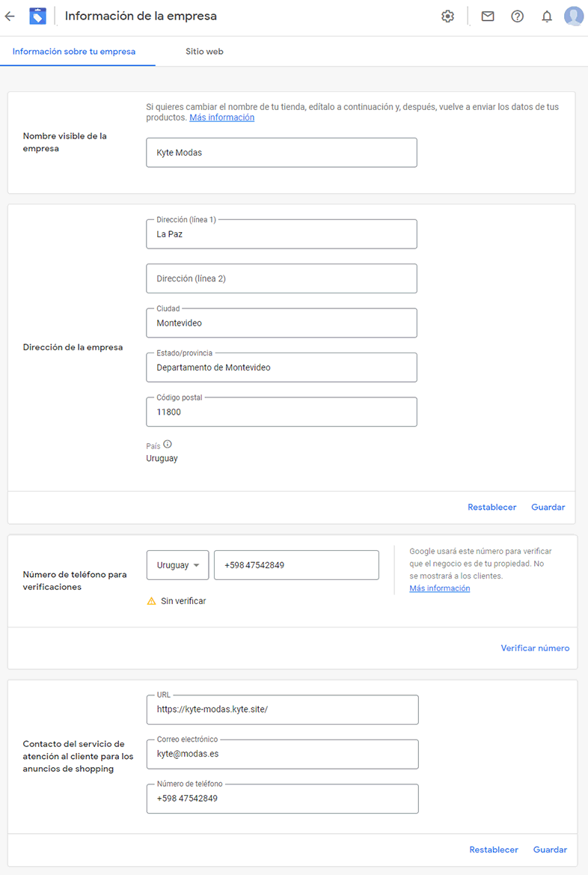588x875 pixels.
Task: Open settings via the gear icon
Action: (x=447, y=16)
